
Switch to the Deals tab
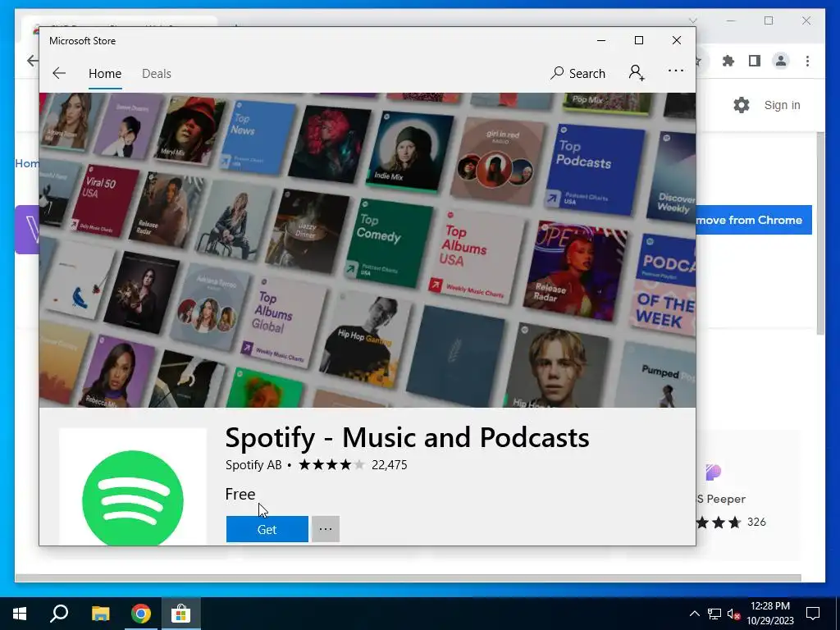pos(157,73)
